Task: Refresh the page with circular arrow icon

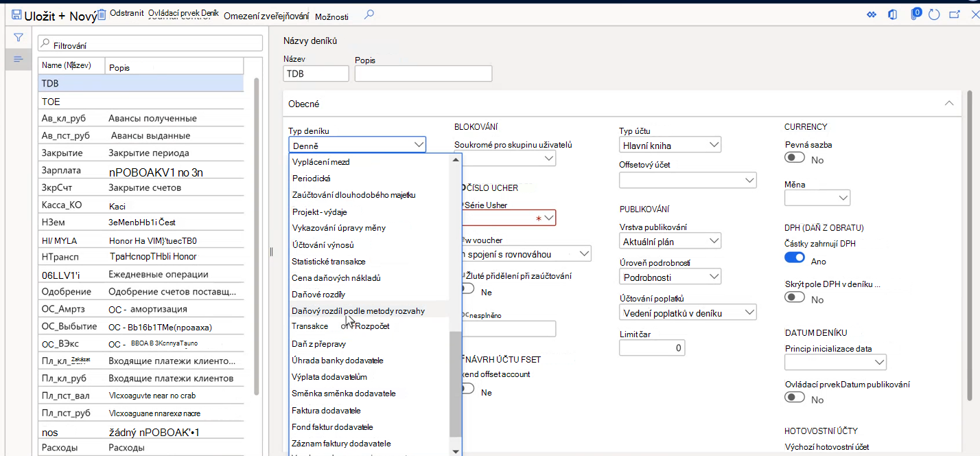Action: coord(934,14)
